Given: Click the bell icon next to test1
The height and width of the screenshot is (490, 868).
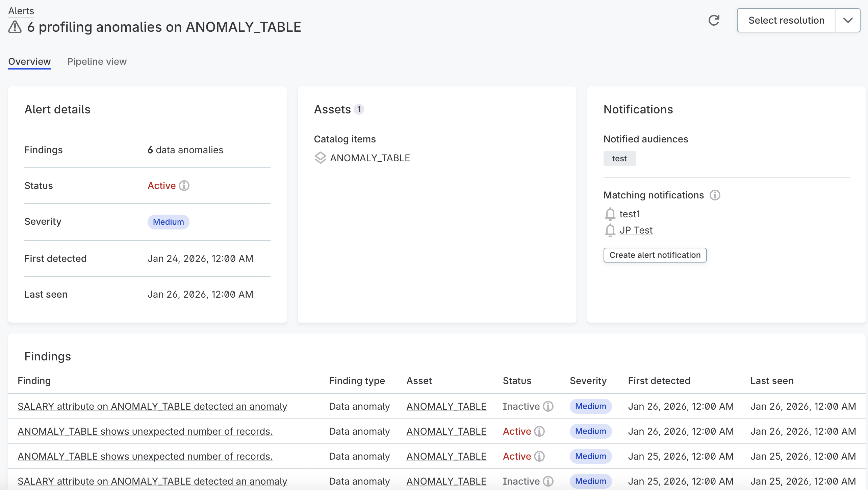Looking at the screenshot, I should click(610, 214).
